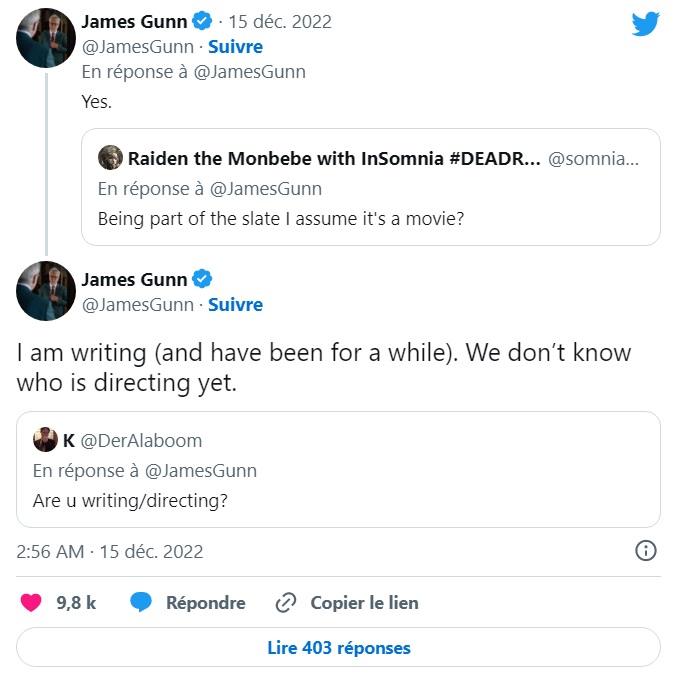Open the 15 déc. 2022 header date

tap(280, 22)
